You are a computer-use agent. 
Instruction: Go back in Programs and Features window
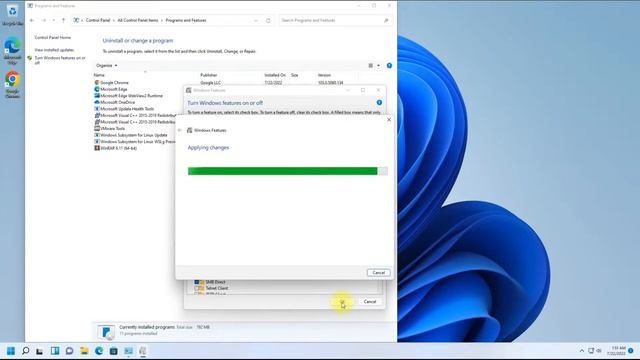coord(32,20)
